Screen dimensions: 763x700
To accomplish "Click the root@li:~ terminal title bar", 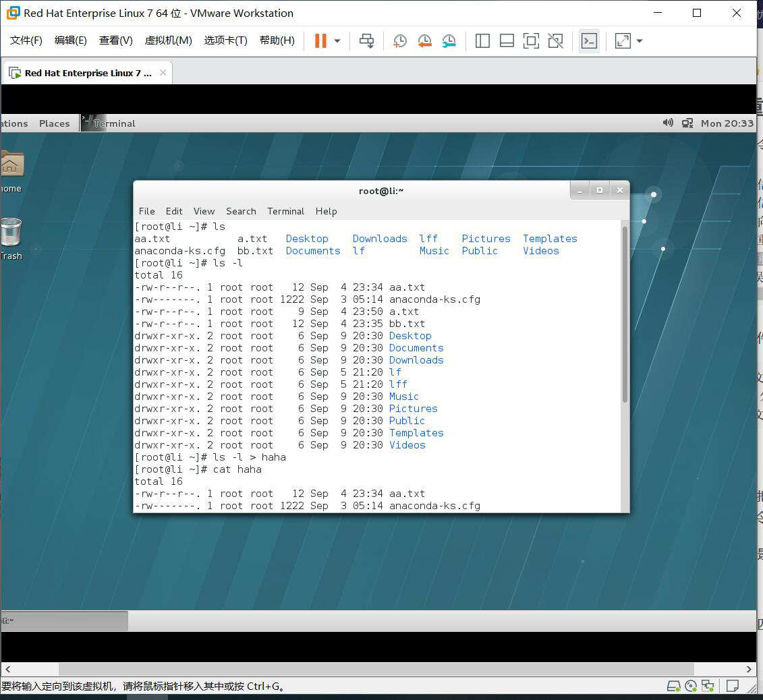I will coord(381,191).
